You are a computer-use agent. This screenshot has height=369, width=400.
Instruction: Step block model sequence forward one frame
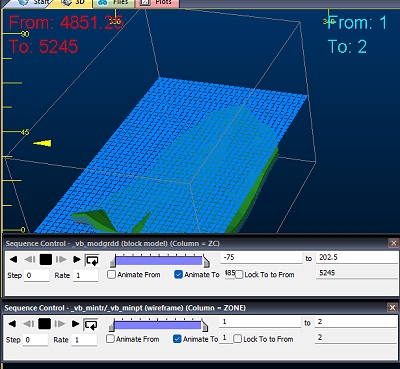[x=61, y=259]
